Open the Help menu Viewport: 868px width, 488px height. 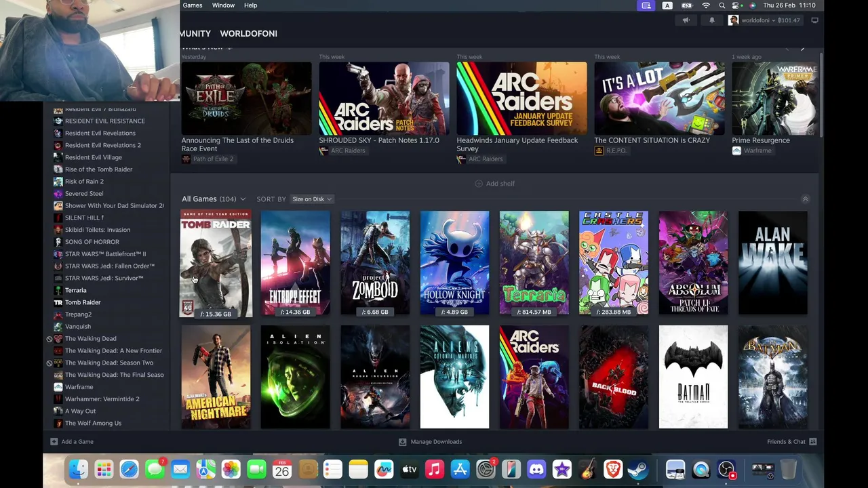(250, 5)
